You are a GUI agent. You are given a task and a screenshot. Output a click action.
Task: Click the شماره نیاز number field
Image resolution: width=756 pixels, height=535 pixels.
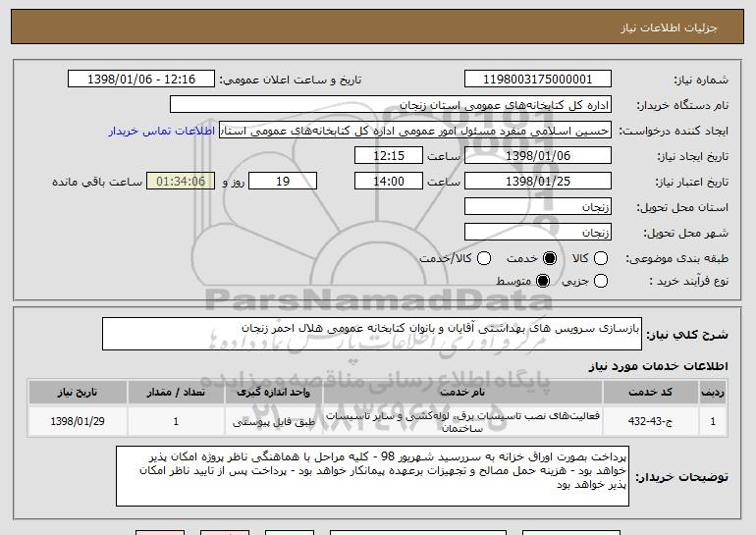tap(536, 80)
